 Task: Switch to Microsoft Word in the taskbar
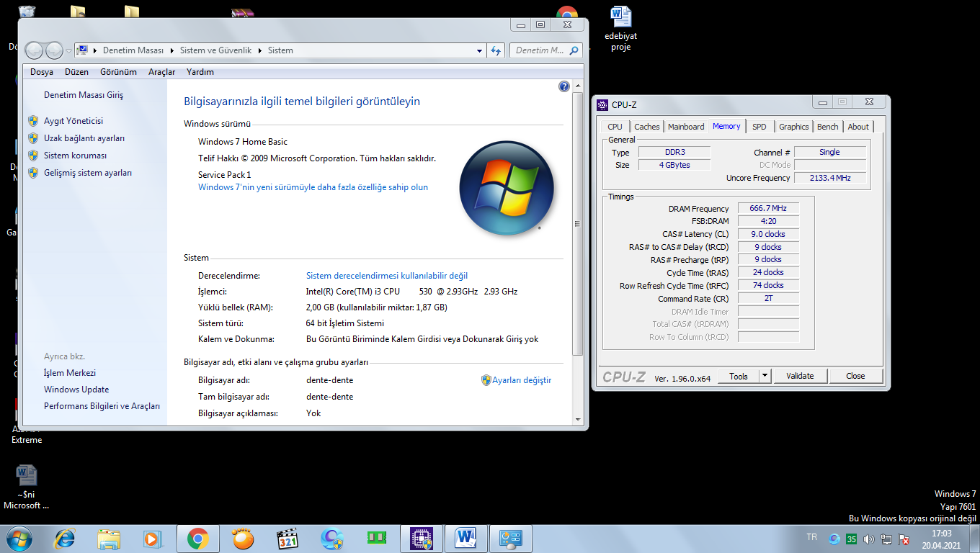(x=465, y=539)
